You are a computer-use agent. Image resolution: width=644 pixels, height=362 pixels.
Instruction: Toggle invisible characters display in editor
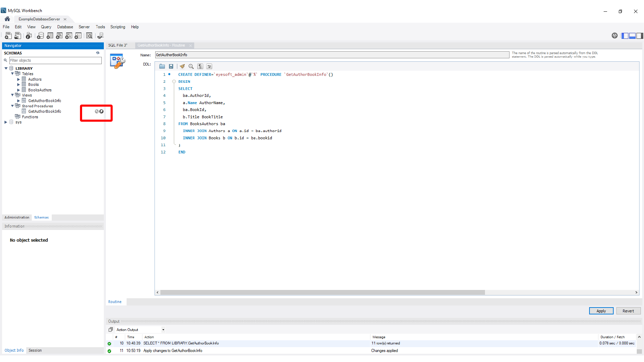tap(200, 66)
